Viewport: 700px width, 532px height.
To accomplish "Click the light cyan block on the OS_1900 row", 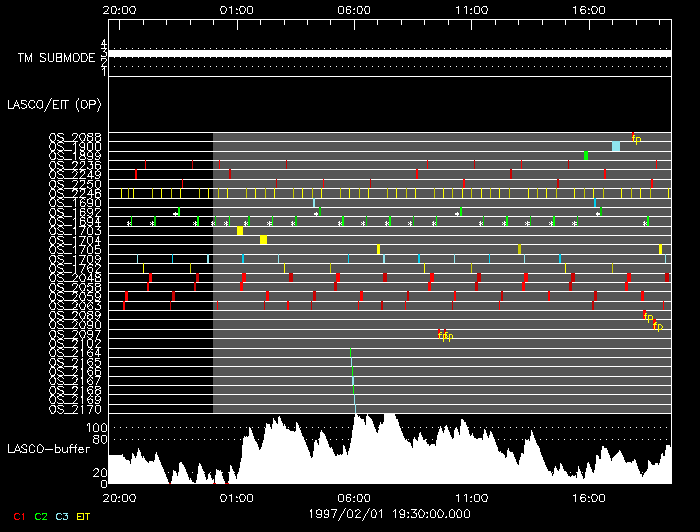I will click(616, 146).
